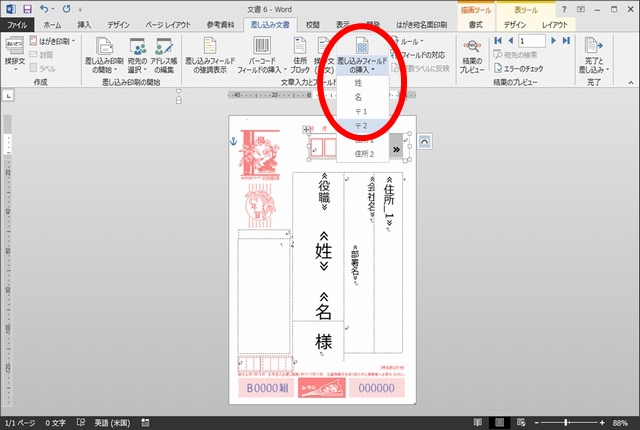Click エラーのチェック error check icon
Viewport: 640px width, 430px height.
coord(498,69)
